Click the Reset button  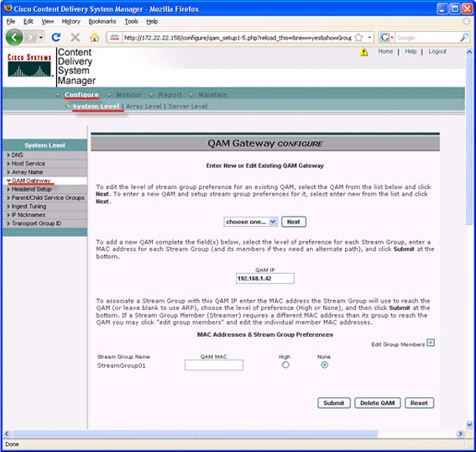[x=419, y=403]
